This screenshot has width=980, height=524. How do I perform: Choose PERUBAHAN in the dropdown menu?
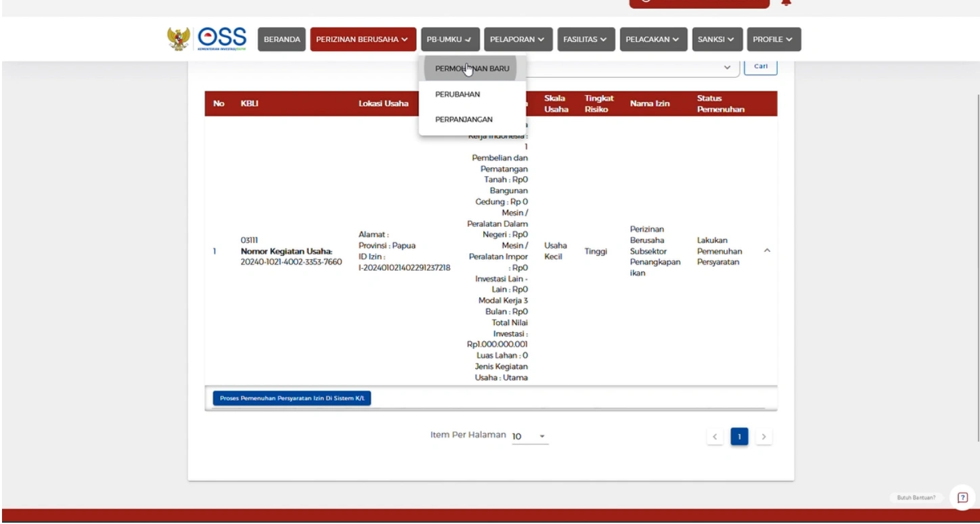point(458,94)
